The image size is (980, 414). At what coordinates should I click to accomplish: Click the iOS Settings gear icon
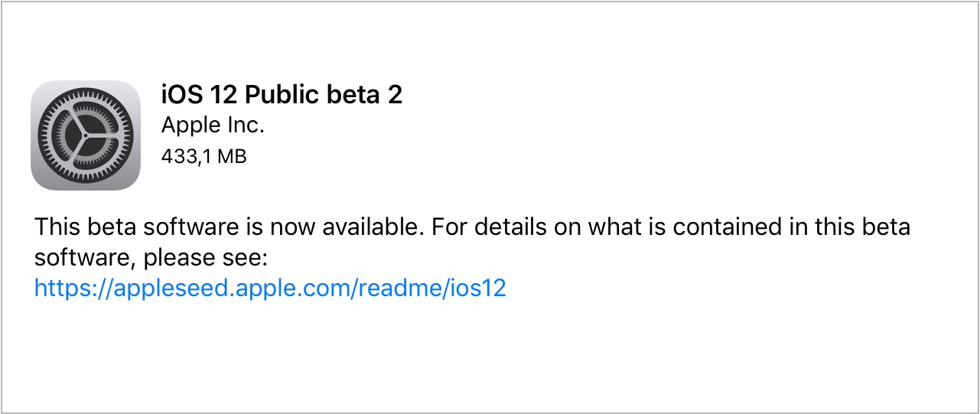pyautogui.click(x=86, y=135)
